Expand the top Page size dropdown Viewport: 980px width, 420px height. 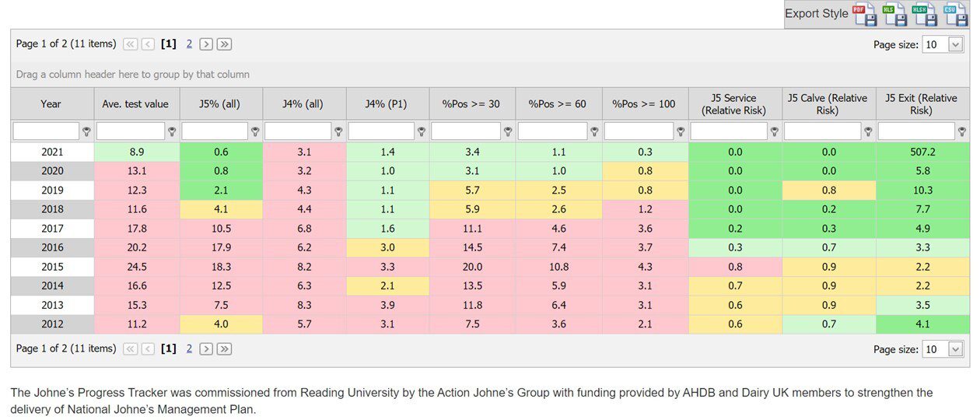click(956, 45)
